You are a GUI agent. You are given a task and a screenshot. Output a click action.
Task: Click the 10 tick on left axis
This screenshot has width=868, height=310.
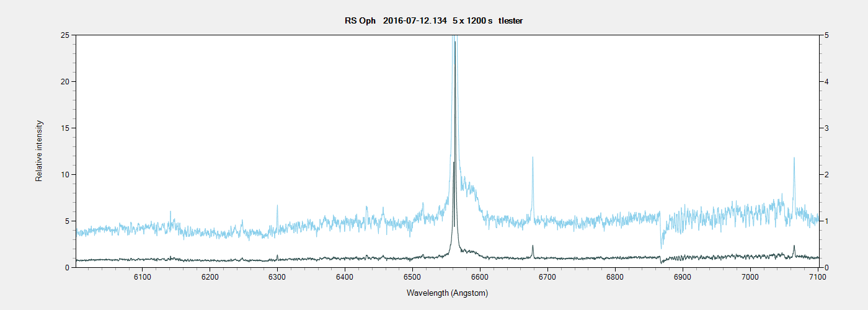click(63, 175)
